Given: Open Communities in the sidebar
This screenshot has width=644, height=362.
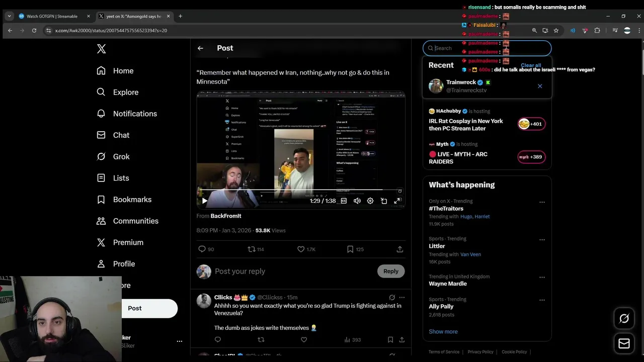Looking at the screenshot, I should [127, 221].
